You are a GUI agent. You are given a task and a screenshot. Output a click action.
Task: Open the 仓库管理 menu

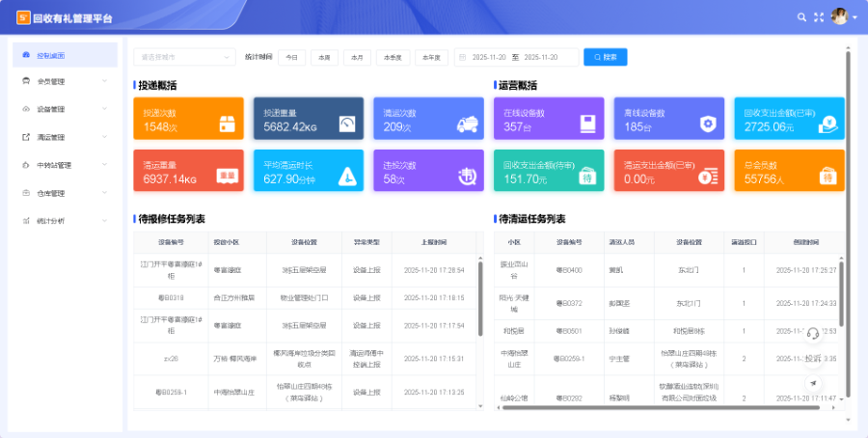65,193
